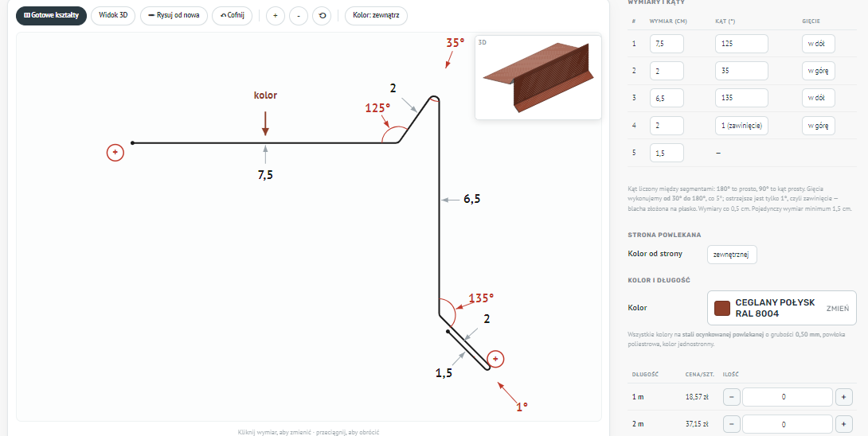
Task: Edit row 4 angle field 1 (zawinięcie)
Action: pyautogui.click(x=741, y=126)
